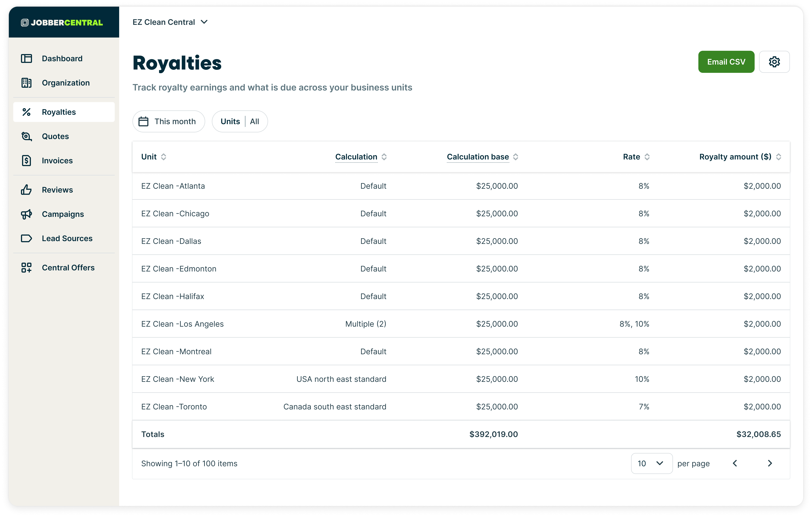Image resolution: width=812 pixels, height=517 pixels.
Task: Open the settings gear icon
Action: (x=774, y=62)
